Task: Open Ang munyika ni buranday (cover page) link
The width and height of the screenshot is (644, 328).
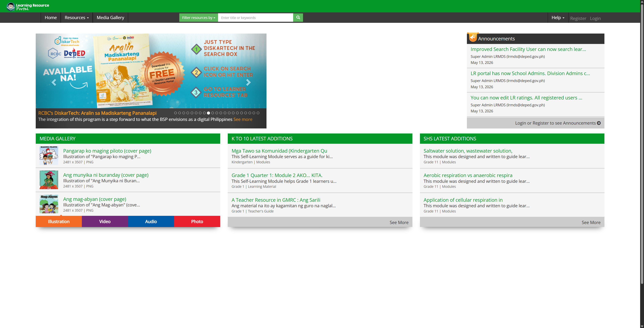Action: click(106, 175)
